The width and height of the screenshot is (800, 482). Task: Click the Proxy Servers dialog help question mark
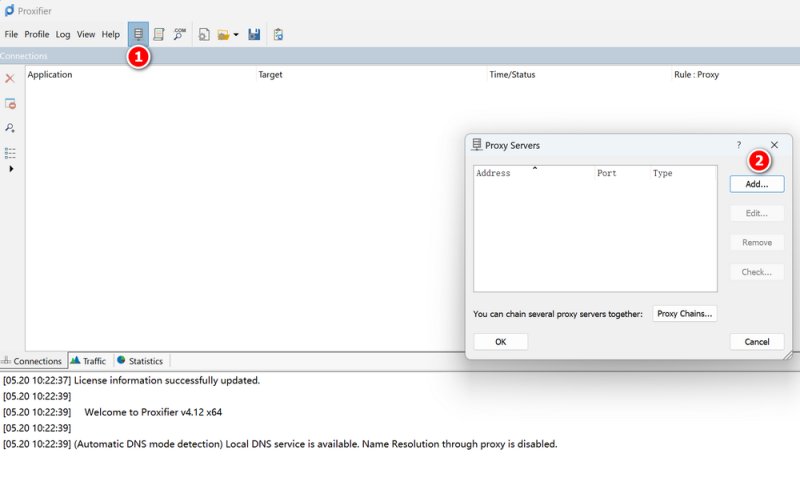click(x=738, y=145)
